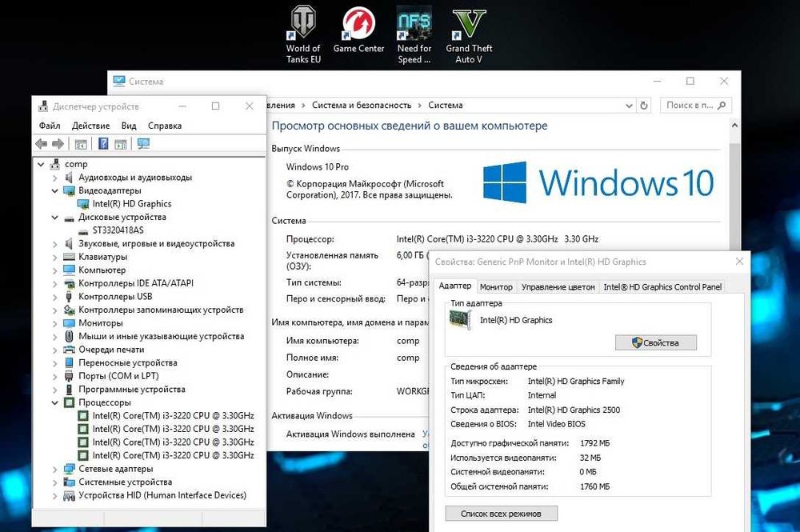Open the Вид menu
Image resolution: width=800 pixels, height=532 pixels.
point(129,126)
